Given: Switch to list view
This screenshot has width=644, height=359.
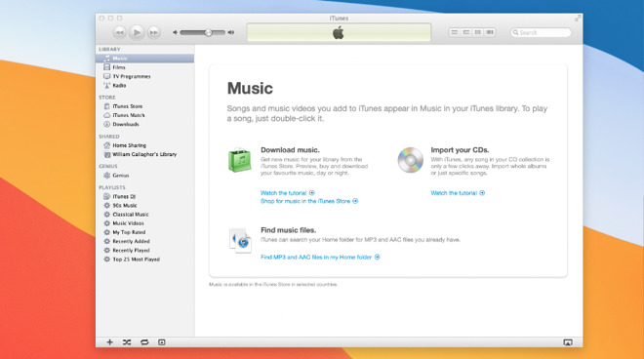Looking at the screenshot, I should (x=455, y=32).
